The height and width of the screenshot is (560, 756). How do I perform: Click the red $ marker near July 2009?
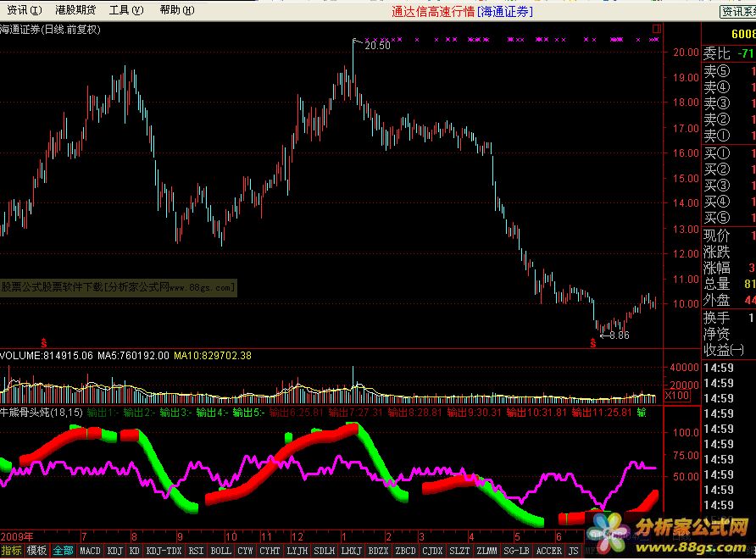(44, 343)
